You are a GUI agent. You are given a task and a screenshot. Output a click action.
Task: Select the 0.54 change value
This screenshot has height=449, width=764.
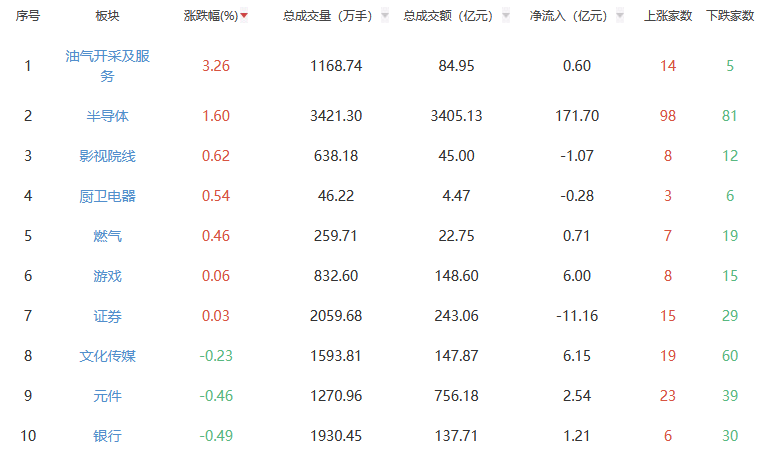coord(216,196)
